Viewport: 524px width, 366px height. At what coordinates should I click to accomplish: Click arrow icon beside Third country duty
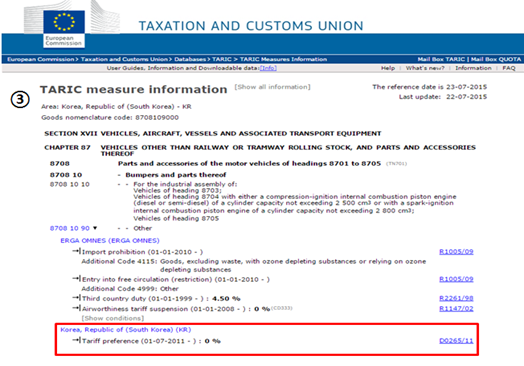coord(77,297)
